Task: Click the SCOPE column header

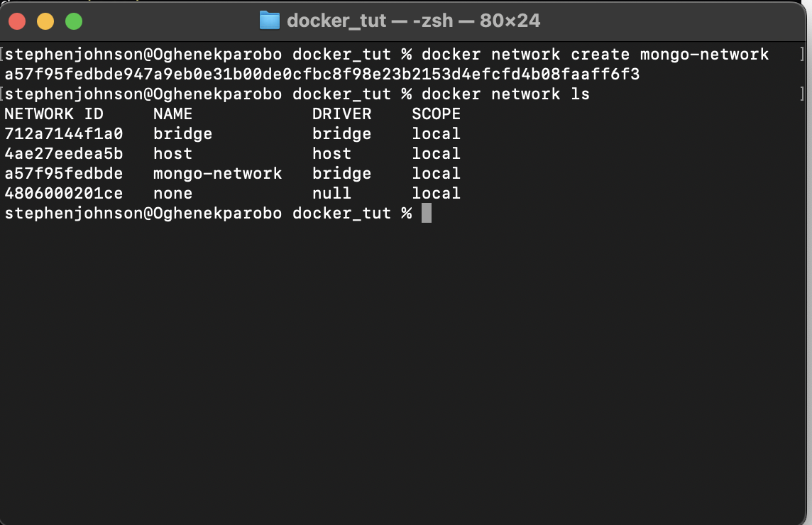Action: click(x=436, y=114)
